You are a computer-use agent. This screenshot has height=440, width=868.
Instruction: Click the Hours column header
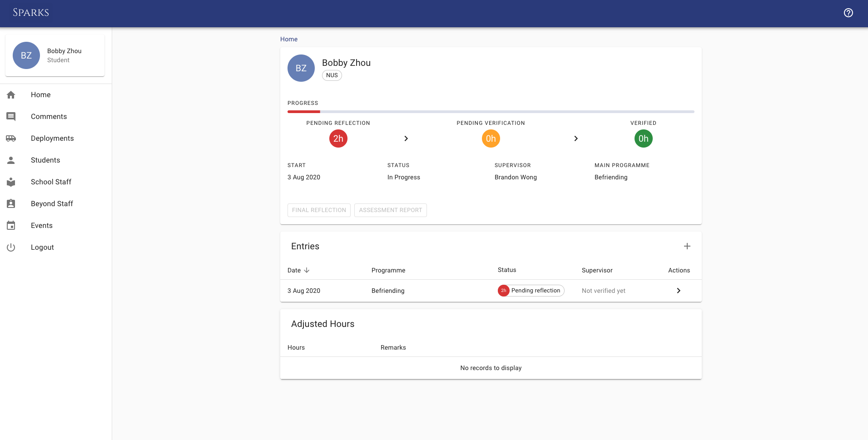(296, 347)
